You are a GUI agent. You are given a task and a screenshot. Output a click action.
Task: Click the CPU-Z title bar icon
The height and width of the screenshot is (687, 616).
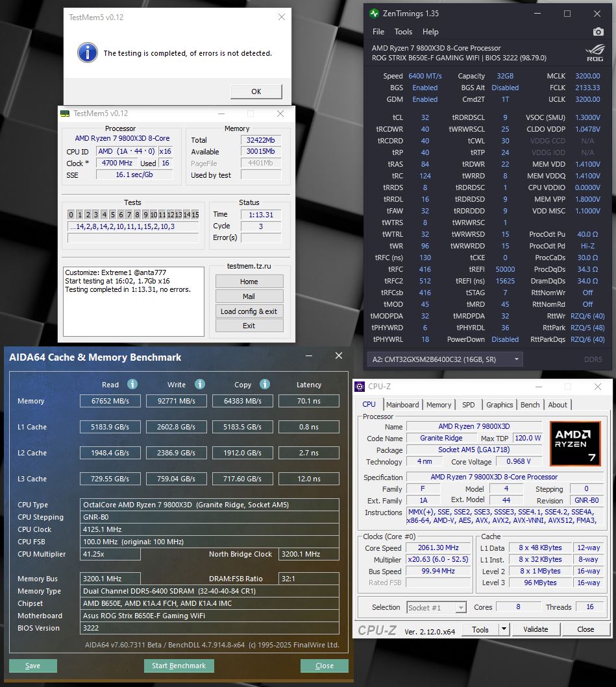[360, 387]
